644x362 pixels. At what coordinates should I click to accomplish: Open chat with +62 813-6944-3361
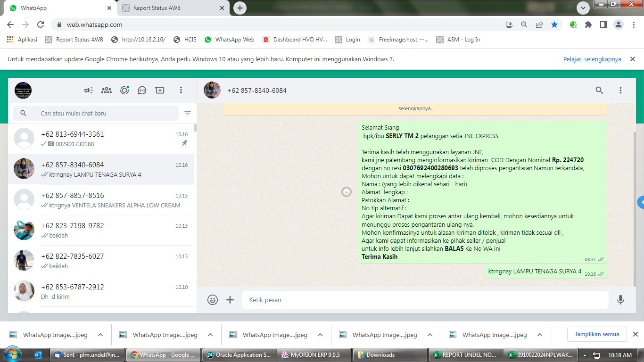point(101,139)
